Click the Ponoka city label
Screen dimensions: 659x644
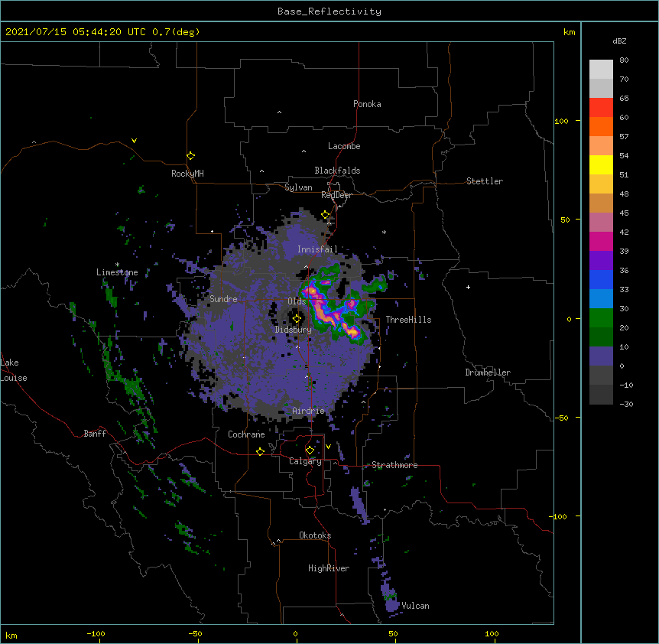point(367,104)
